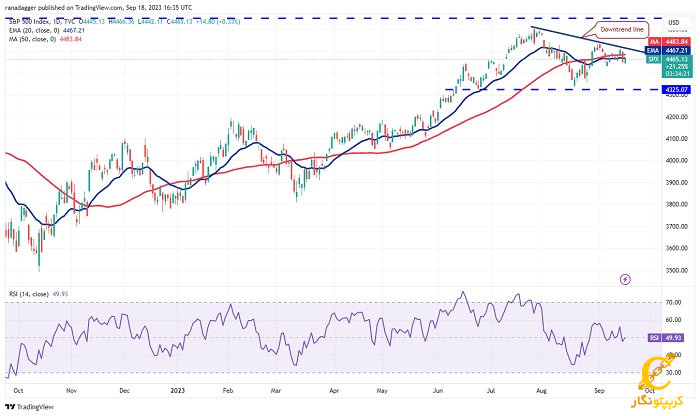Open the TradingView logo at bottom left
The width and height of the screenshot is (700, 416).
coord(29,407)
